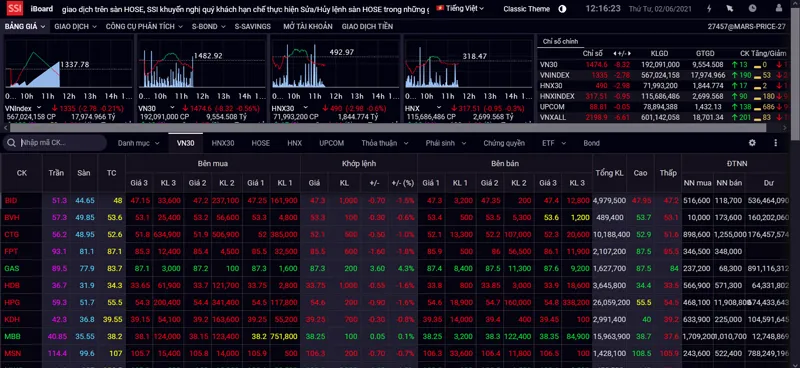Click the Vietnam flag language icon
The width and height of the screenshot is (800, 368).
[x=440, y=8]
